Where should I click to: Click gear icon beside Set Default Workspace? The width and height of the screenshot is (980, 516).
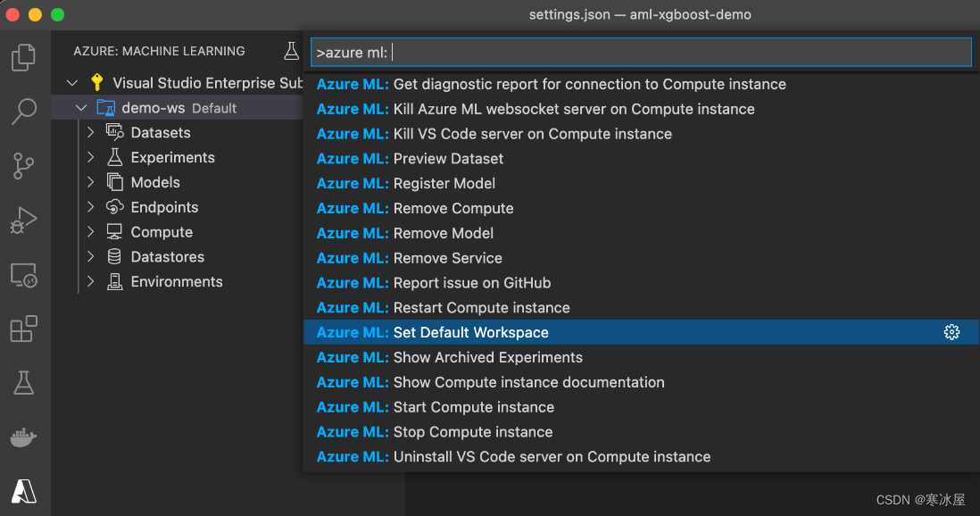(951, 333)
